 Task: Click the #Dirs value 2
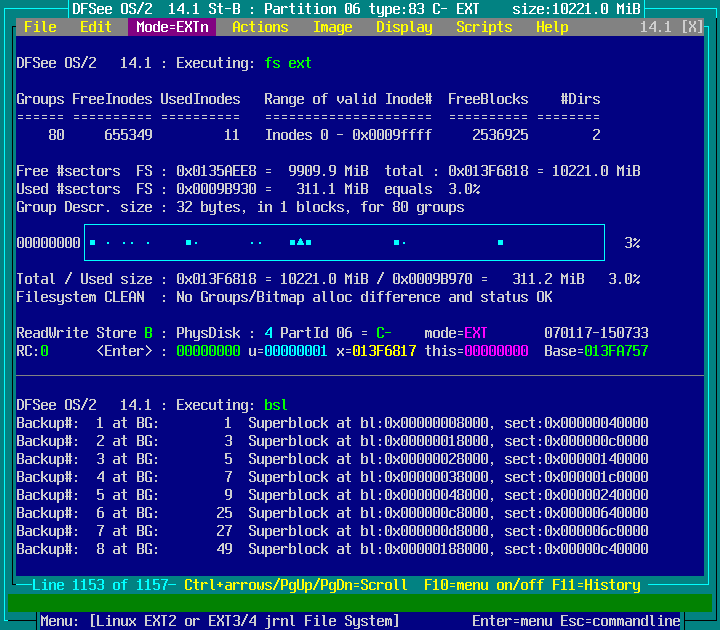(x=596, y=135)
